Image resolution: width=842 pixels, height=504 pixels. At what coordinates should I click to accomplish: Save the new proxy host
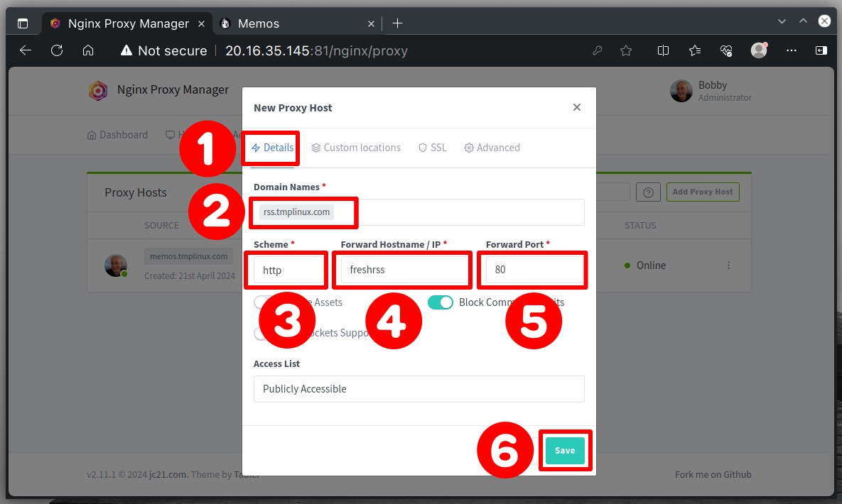565,450
